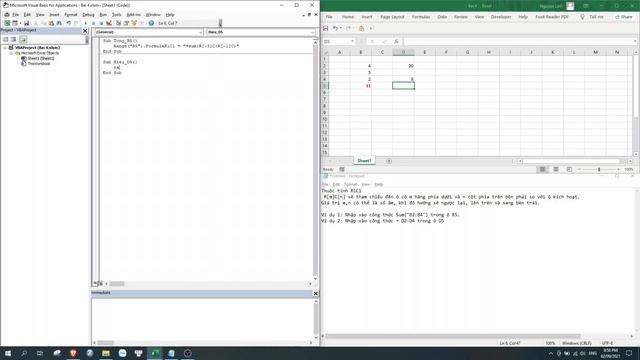Run the macro with the play icon
Screen dimensions: 640x360
tap(85, 23)
